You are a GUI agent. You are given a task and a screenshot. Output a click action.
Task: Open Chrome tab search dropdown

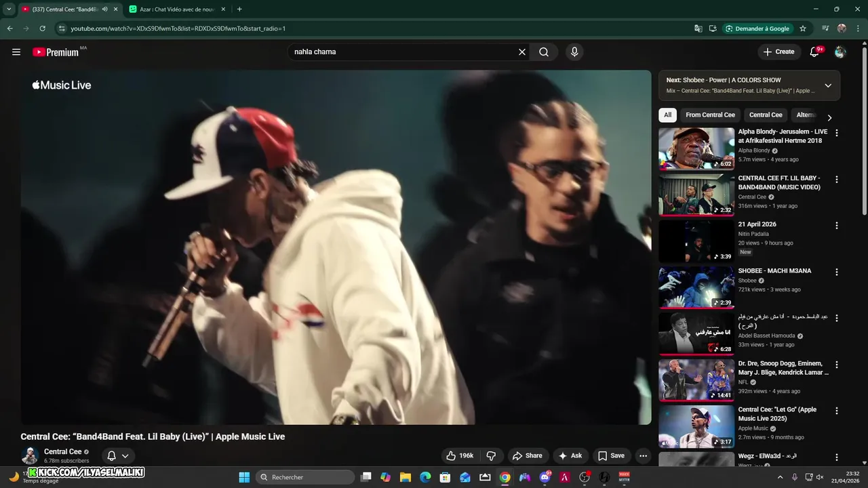[x=9, y=9]
